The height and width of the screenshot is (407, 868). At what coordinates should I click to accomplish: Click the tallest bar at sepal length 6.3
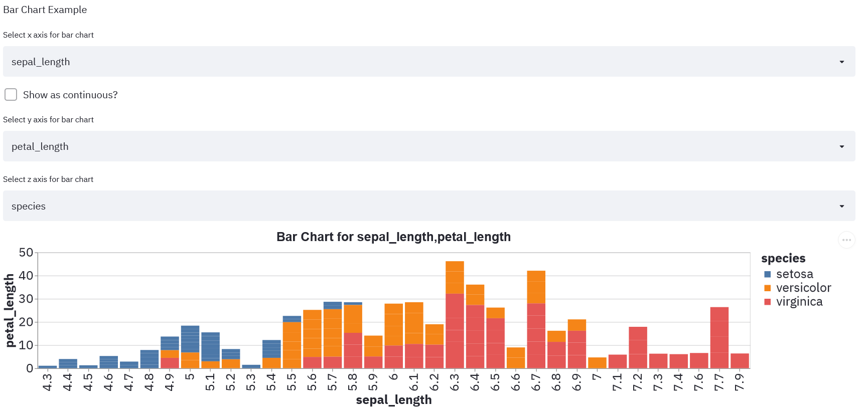[x=455, y=315]
